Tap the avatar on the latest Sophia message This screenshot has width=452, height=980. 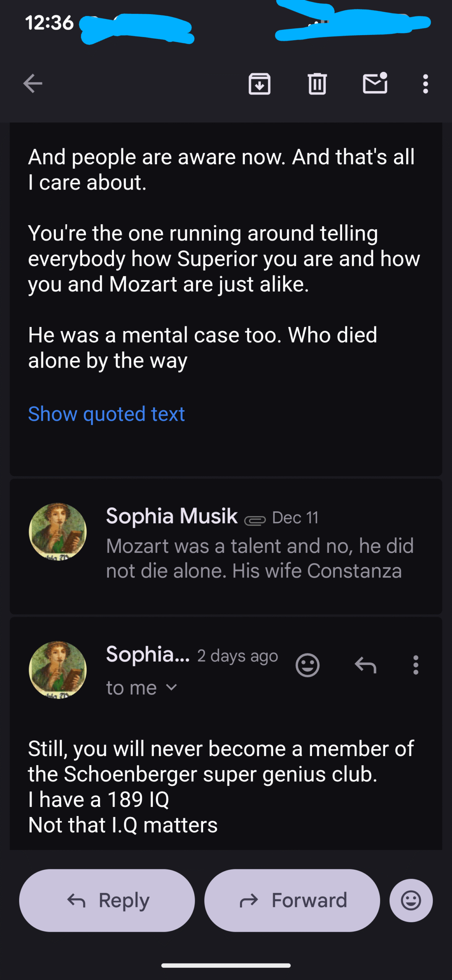(x=58, y=670)
